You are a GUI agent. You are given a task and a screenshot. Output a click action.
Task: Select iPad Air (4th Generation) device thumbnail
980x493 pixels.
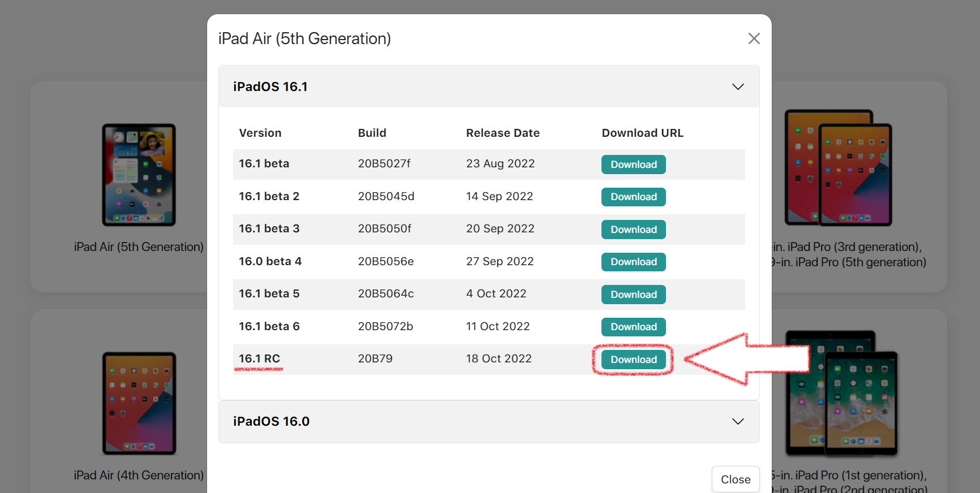139,403
